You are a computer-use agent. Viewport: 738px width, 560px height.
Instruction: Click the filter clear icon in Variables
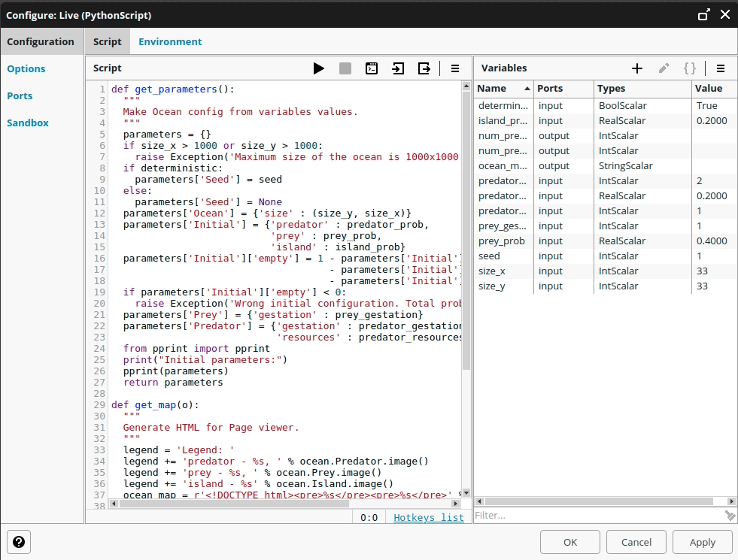730,516
